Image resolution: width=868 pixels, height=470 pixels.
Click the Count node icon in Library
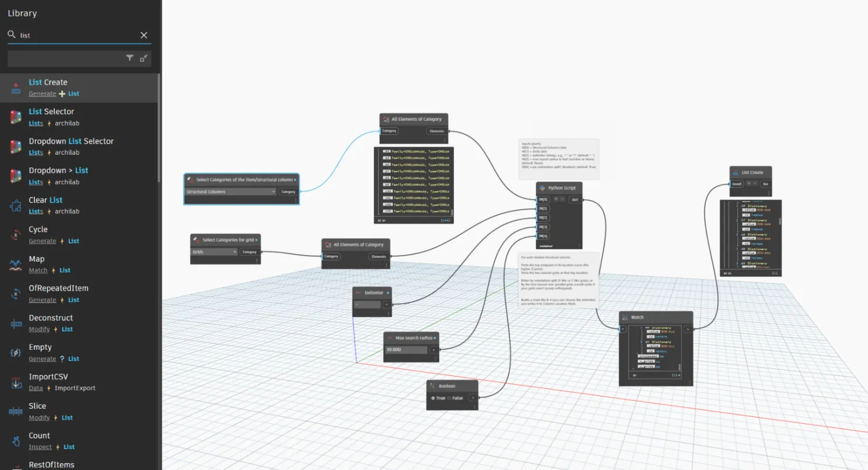pos(16,441)
